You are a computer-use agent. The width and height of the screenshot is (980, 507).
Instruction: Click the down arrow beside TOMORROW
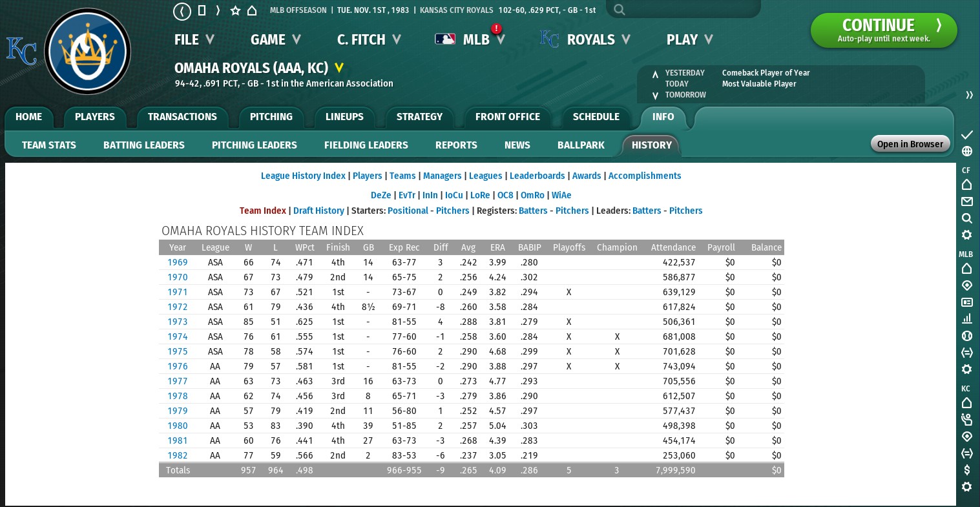655,96
